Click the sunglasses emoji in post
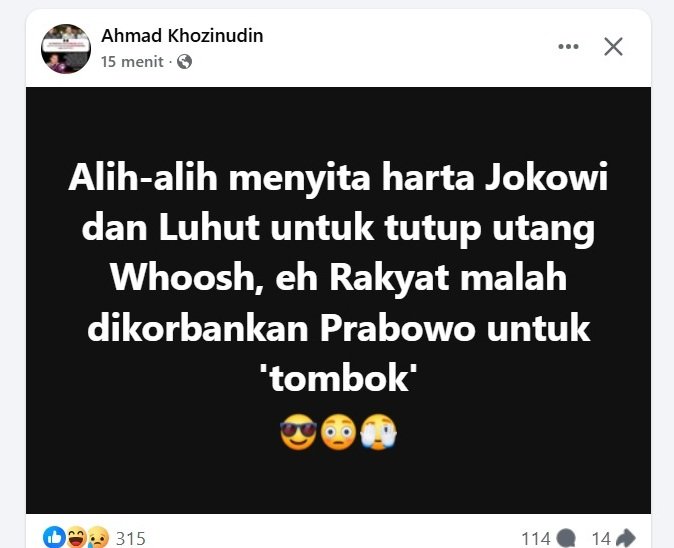674x548 pixels. click(298, 432)
